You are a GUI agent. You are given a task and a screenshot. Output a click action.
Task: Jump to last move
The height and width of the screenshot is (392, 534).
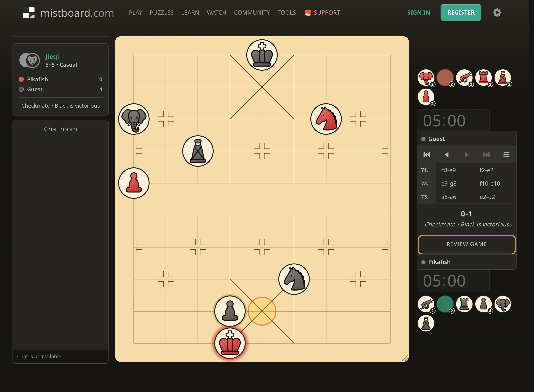click(486, 155)
